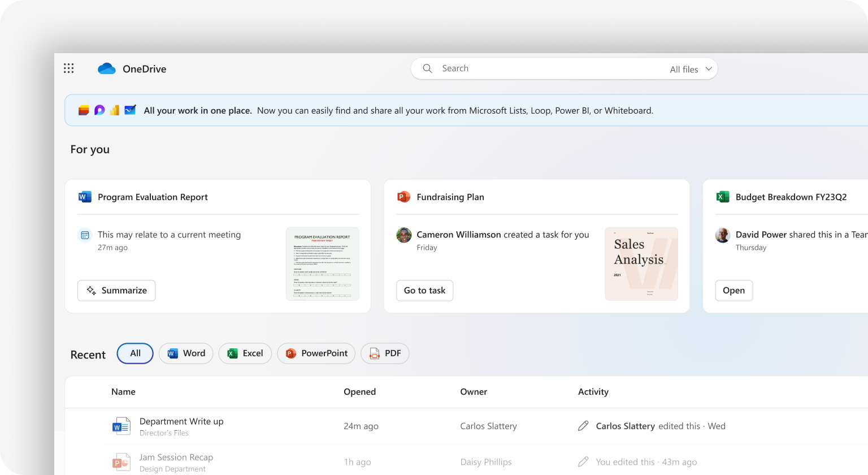Click the search magnifier icon
Viewport: 868px width, 475px height.
click(x=428, y=68)
